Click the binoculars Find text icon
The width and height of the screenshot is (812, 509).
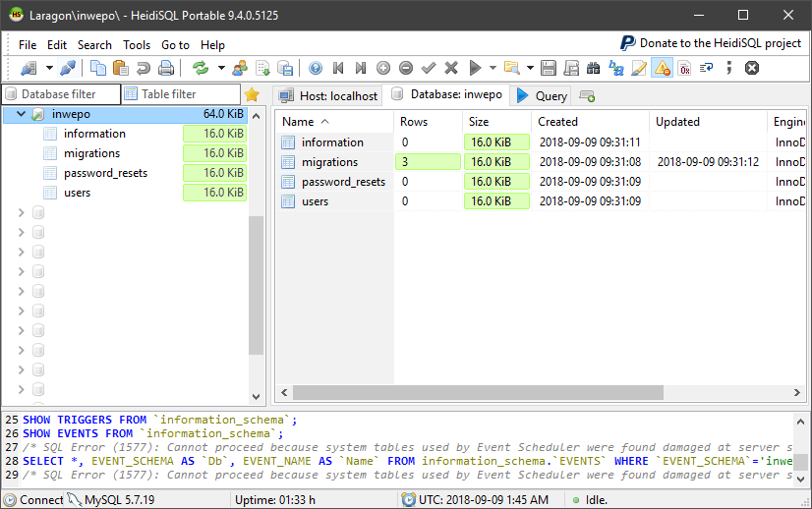[593, 68]
